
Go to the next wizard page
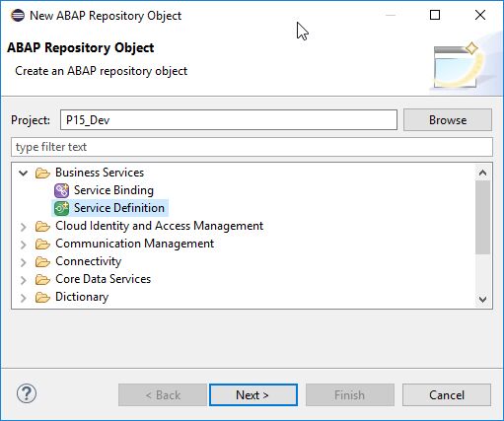(253, 394)
